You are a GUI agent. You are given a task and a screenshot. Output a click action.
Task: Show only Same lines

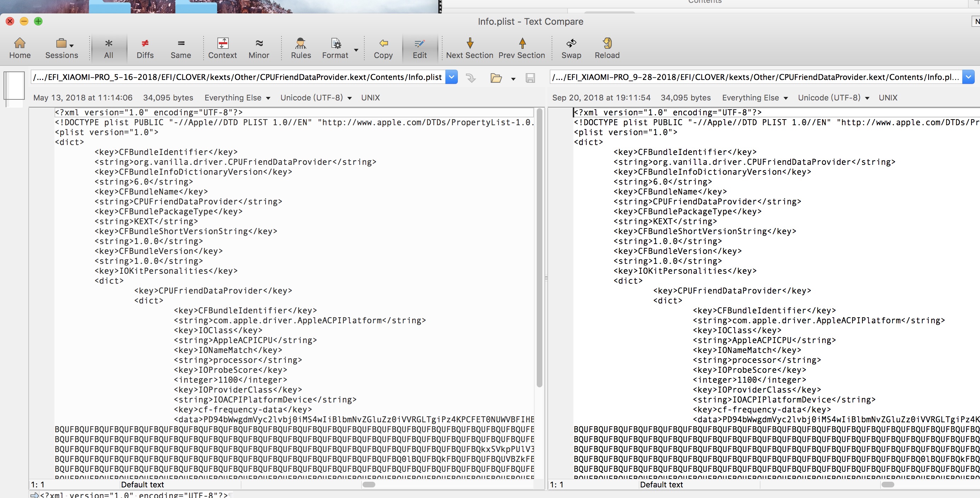pos(181,48)
